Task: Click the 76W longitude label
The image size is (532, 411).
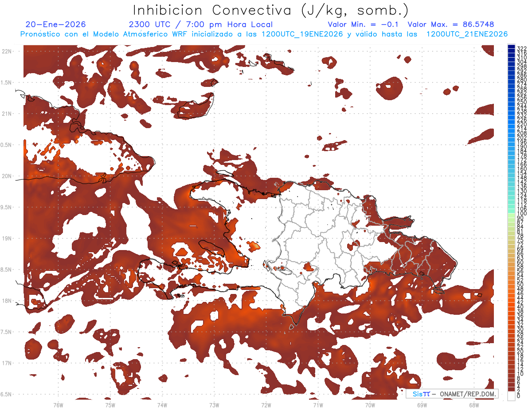Action: click(58, 405)
